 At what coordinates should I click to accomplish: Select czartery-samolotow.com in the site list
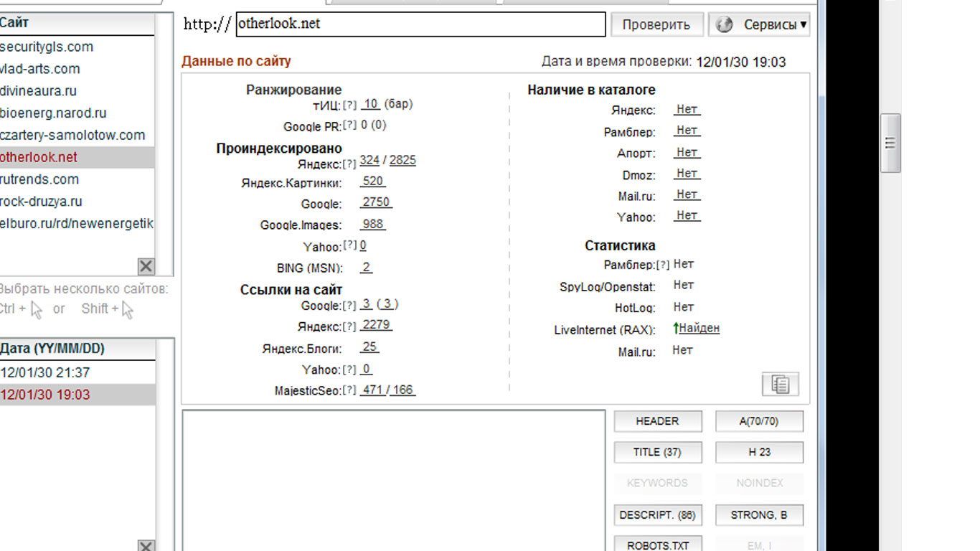click(77, 136)
